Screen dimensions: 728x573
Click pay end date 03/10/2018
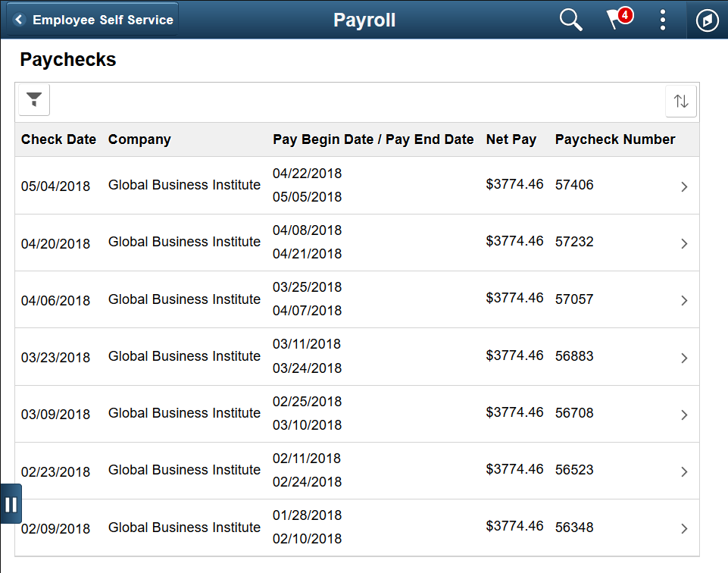coord(308,425)
